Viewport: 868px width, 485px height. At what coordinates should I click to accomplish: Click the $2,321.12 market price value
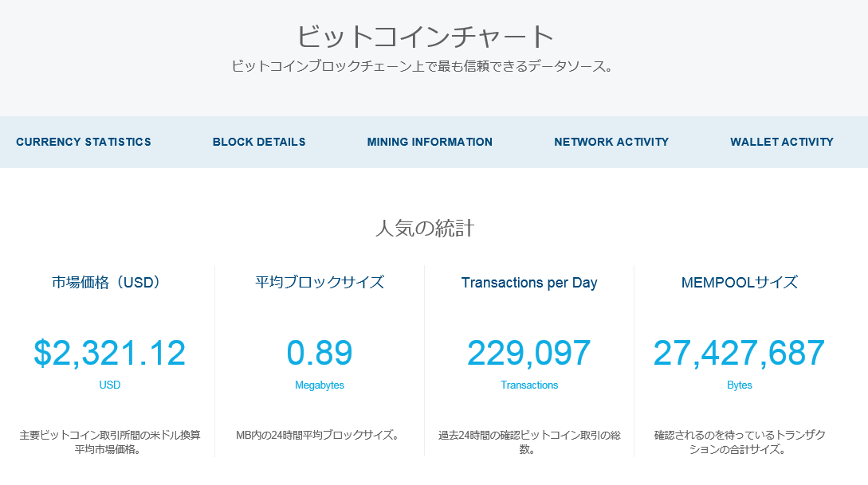click(x=110, y=354)
